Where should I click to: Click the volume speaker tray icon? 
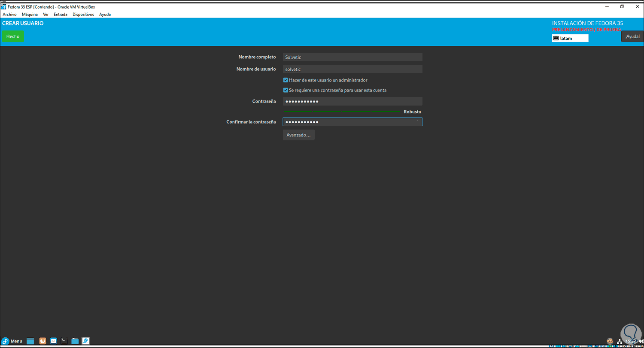(x=641, y=342)
